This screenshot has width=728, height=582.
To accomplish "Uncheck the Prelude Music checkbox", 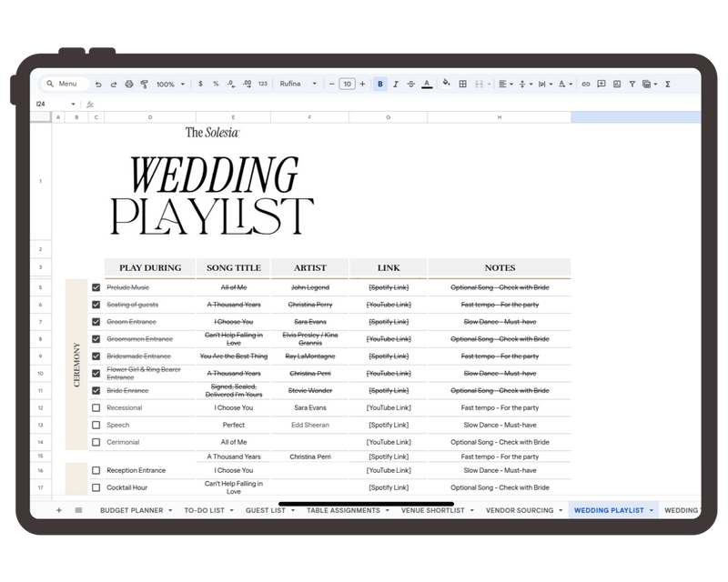I will (96, 287).
